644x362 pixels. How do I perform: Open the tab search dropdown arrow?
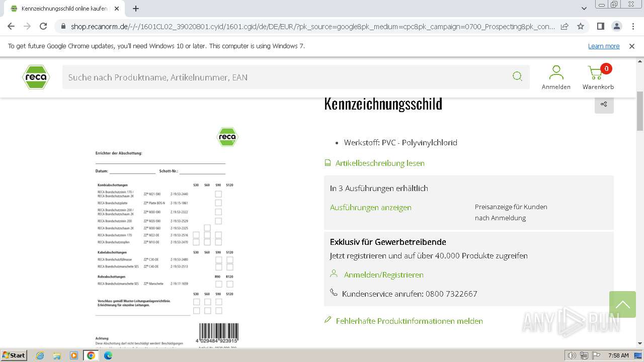(584, 9)
